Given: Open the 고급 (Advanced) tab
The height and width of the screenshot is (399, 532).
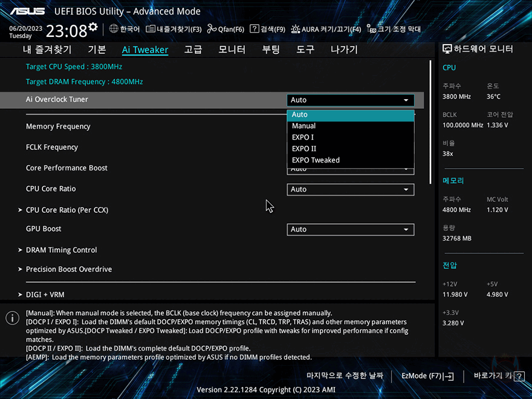Looking at the screenshot, I should (193, 50).
